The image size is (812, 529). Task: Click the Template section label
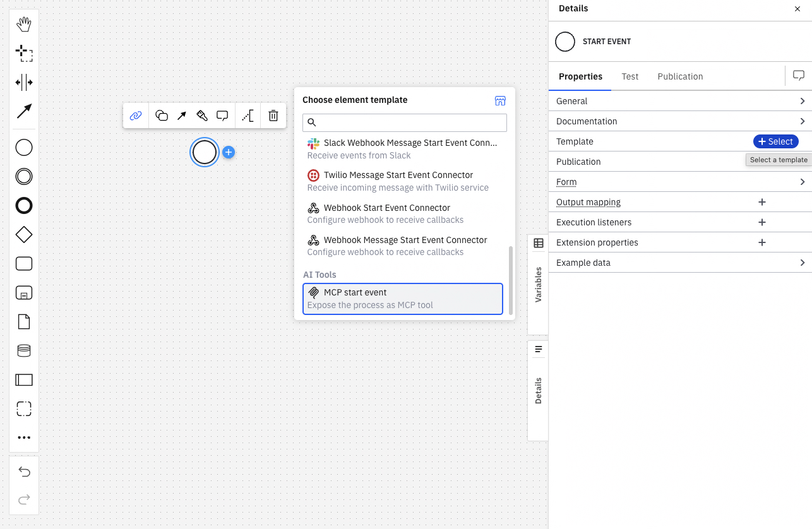(575, 141)
